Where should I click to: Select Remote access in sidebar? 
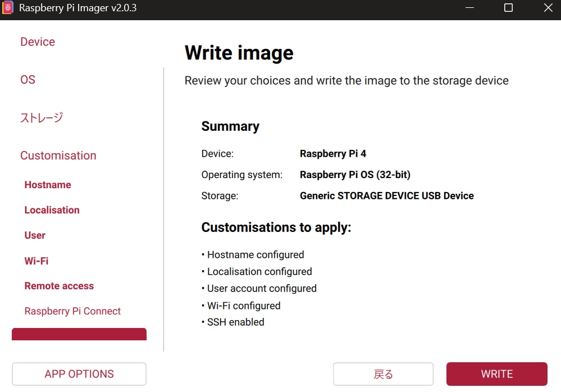(59, 286)
